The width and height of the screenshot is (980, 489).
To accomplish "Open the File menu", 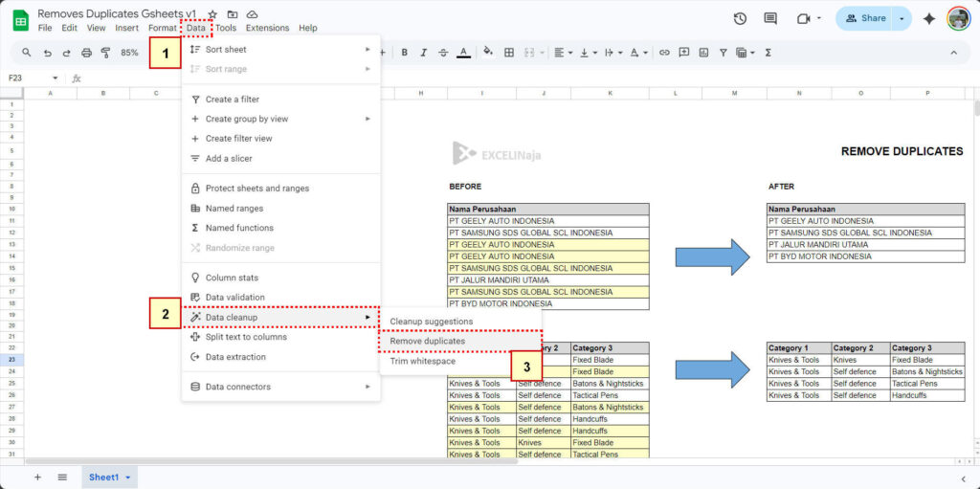I will click(x=45, y=28).
